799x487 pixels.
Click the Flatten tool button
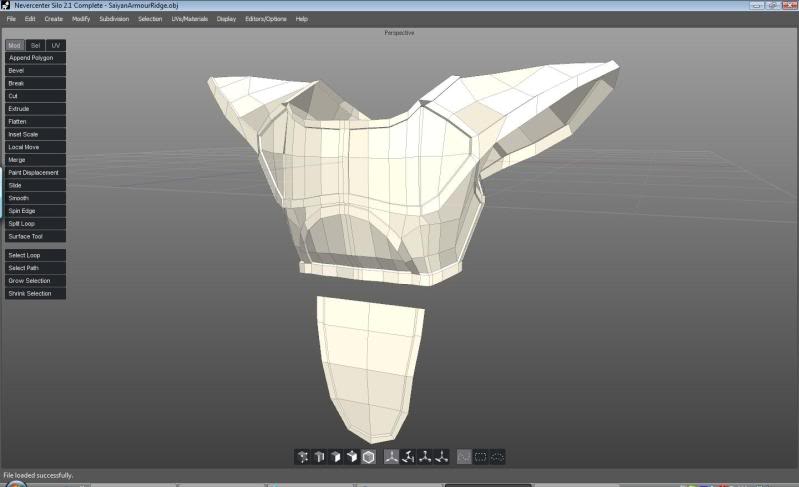coord(35,121)
